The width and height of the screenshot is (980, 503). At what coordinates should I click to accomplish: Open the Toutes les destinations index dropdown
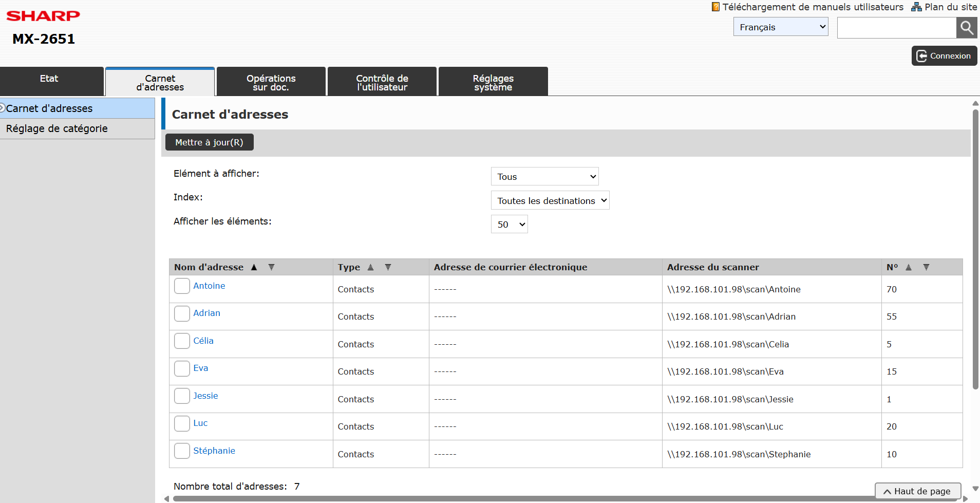click(550, 201)
